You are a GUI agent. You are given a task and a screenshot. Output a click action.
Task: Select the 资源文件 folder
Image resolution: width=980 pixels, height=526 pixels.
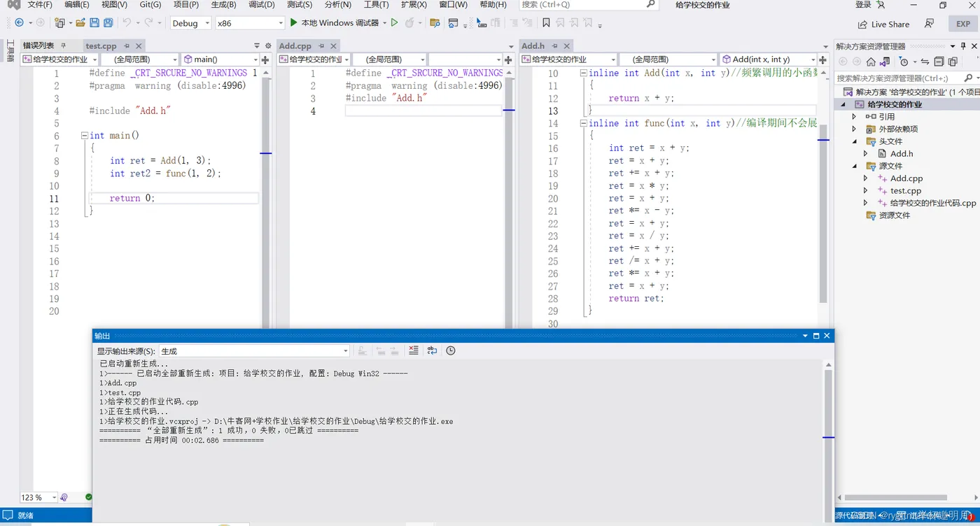pos(894,215)
